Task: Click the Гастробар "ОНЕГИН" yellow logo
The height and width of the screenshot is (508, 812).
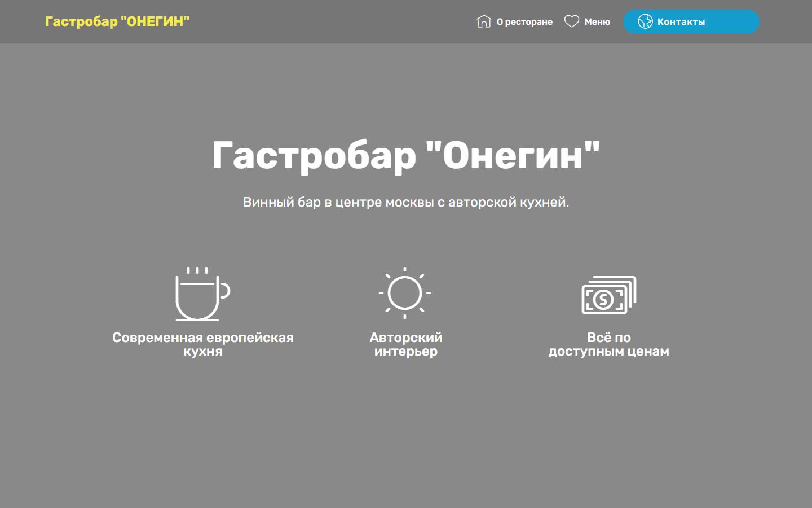Action: [117, 21]
